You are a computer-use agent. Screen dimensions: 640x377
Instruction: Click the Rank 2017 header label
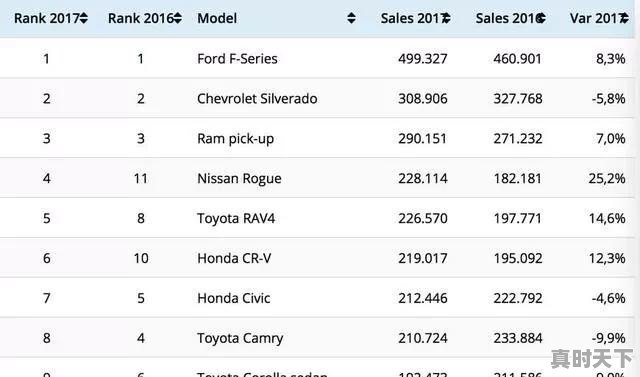(x=47, y=18)
